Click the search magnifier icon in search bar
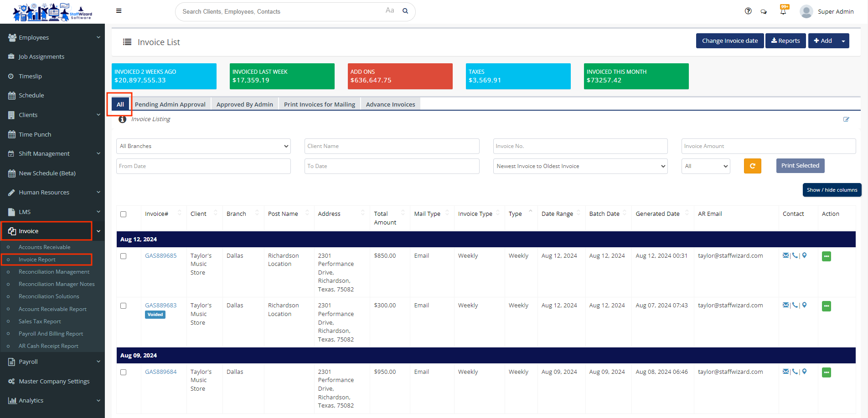The image size is (868, 418). [405, 11]
